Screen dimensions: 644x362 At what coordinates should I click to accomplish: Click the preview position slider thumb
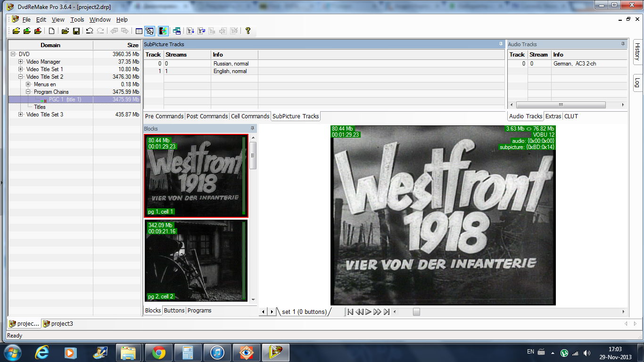pos(416,312)
